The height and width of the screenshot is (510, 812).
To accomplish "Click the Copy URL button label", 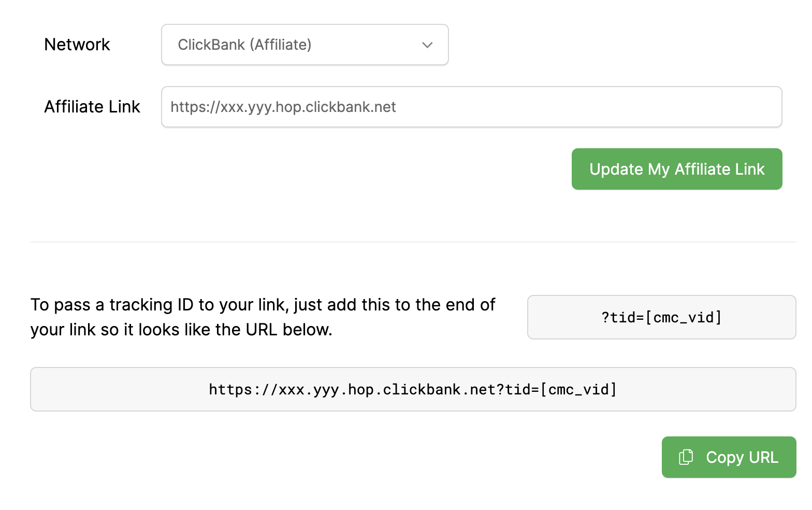I will 742,457.
